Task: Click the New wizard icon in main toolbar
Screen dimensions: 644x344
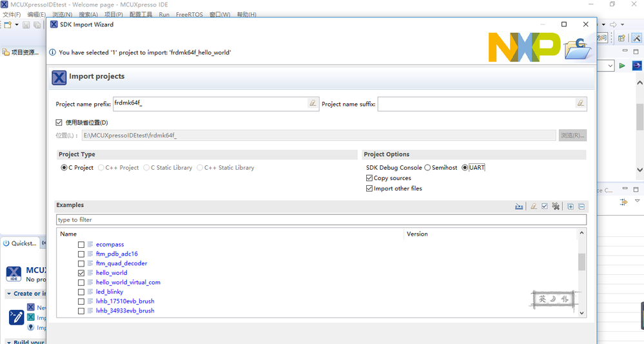Action: (8, 25)
